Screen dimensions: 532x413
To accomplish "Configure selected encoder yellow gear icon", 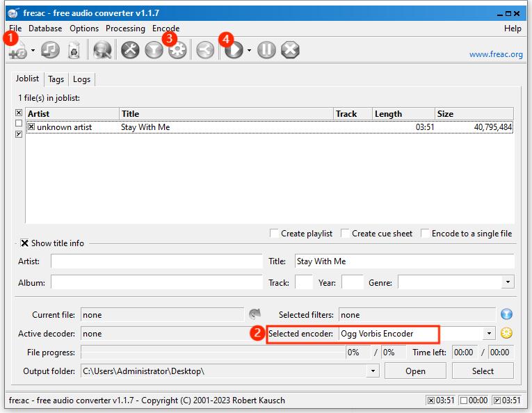I will click(x=506, y=333).
